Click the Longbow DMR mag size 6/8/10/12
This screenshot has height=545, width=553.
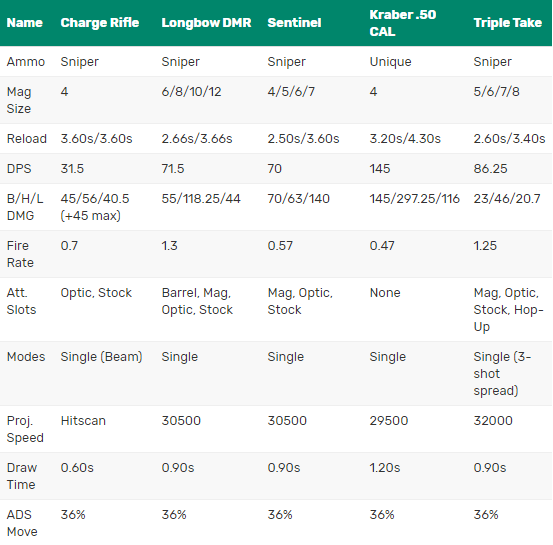click(191, 92)
